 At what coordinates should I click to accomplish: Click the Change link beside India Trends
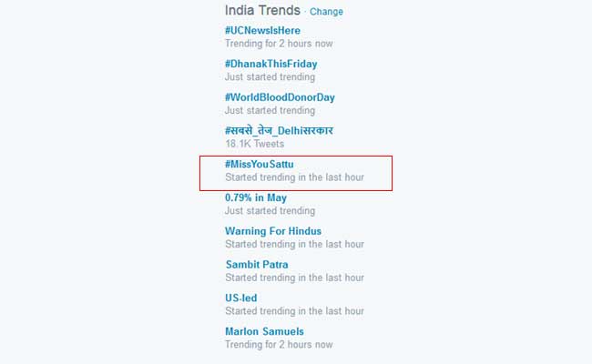point(326,12)
